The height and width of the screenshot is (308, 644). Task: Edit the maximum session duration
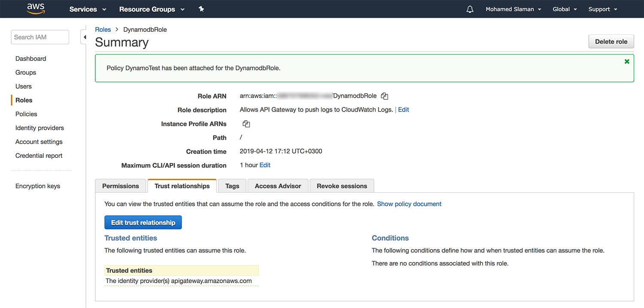tap(265, 165)
